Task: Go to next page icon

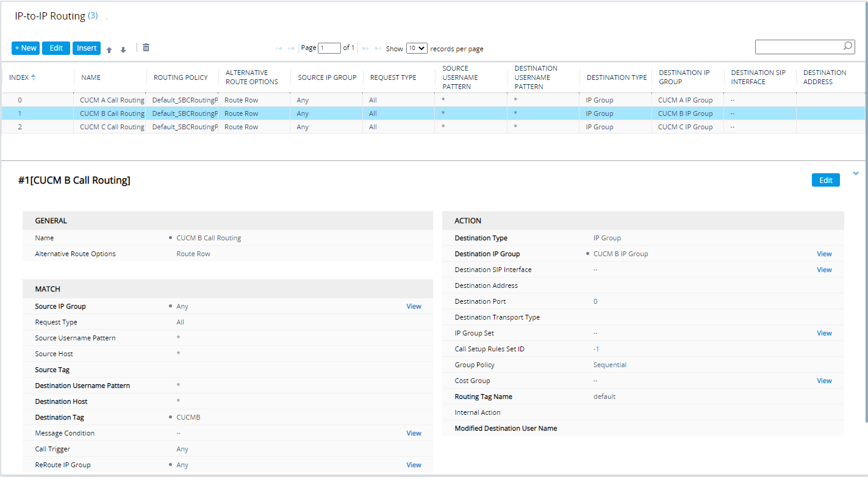Action: click(366, 48)
